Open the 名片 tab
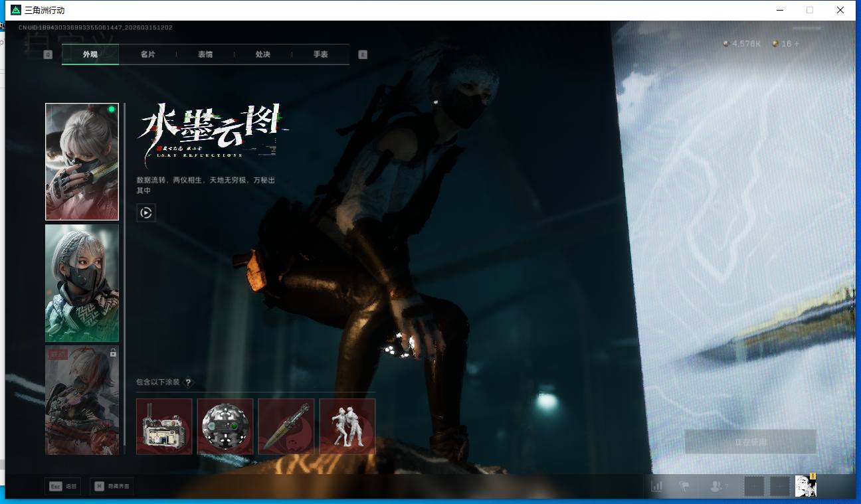The width and height of the screenshot is (861, 504). [147, 54]
